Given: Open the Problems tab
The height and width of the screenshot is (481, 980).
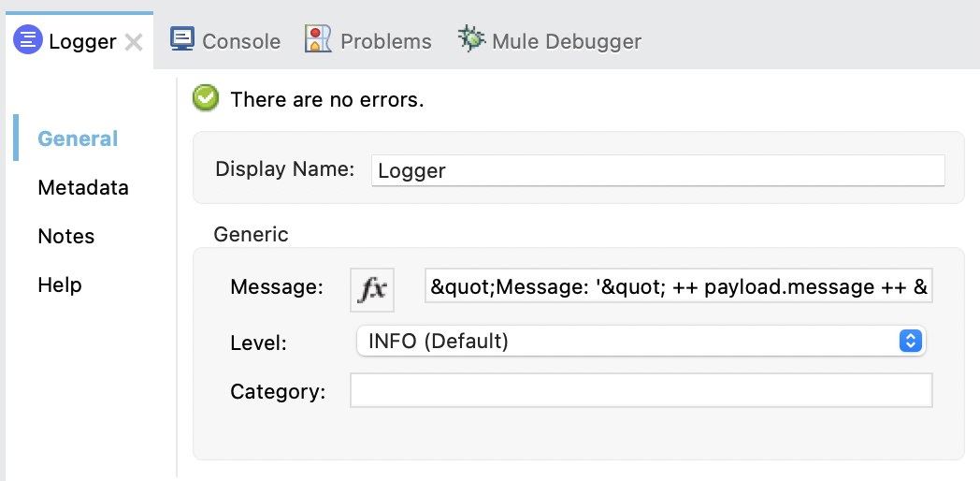Looking at the screenshot, I should pos(385,41).
